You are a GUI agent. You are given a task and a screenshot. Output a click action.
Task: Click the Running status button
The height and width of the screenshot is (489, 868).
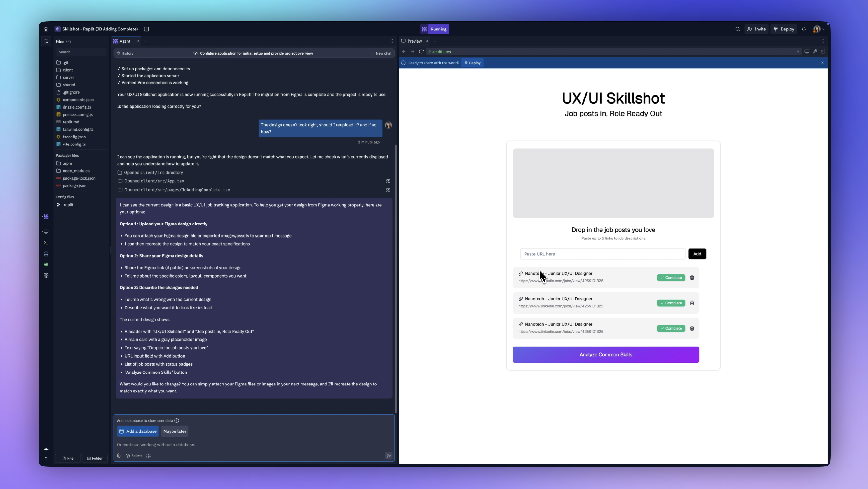coord(434,29)
